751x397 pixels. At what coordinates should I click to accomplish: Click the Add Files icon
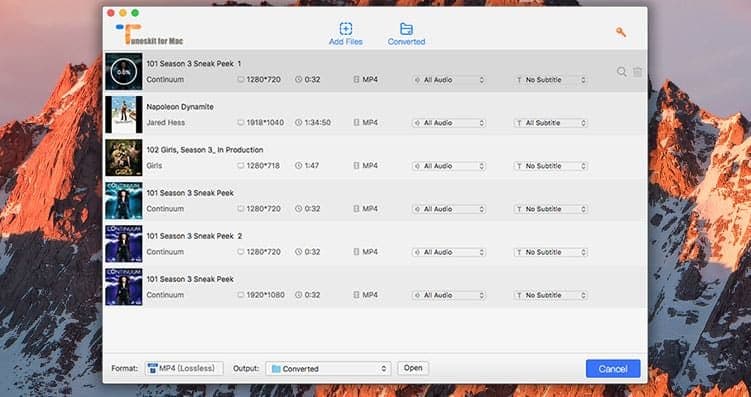pos(346,29)
